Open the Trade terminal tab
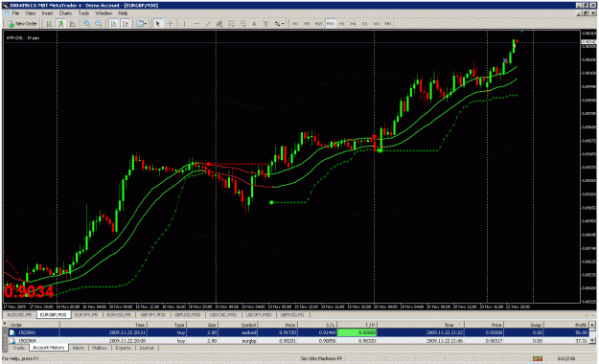This screenshot has height=364, width=599. (18, 348)
